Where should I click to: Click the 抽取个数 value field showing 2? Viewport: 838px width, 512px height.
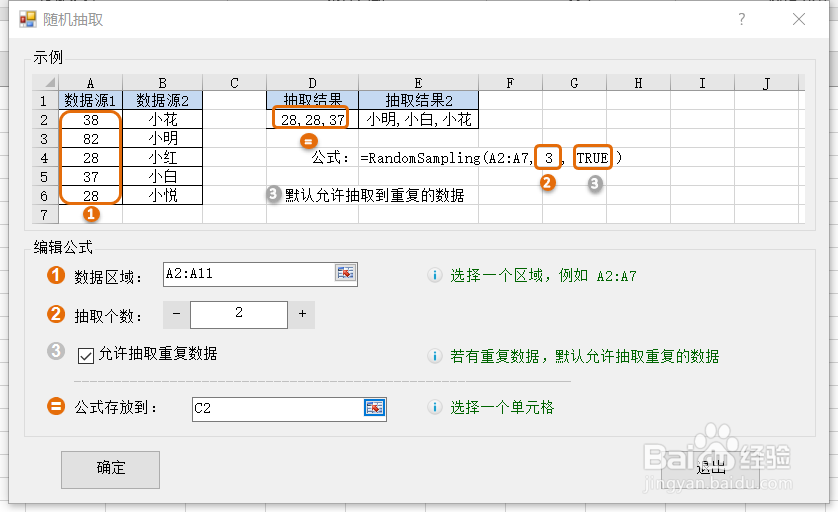coord(239,314)
